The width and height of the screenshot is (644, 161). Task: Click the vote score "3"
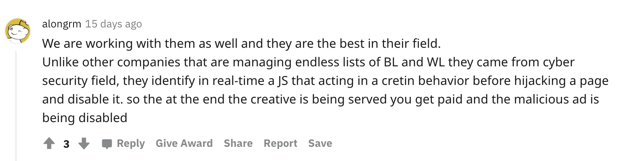(66, 144)
